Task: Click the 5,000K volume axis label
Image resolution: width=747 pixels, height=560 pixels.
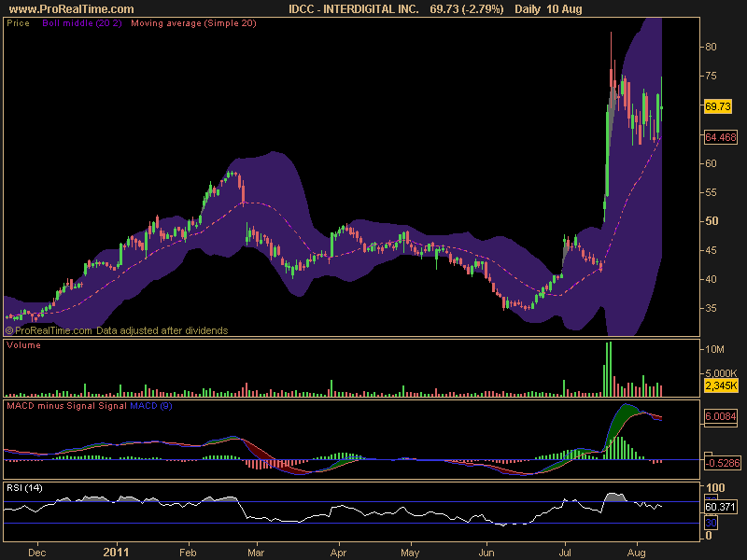Action: point(719,373)
